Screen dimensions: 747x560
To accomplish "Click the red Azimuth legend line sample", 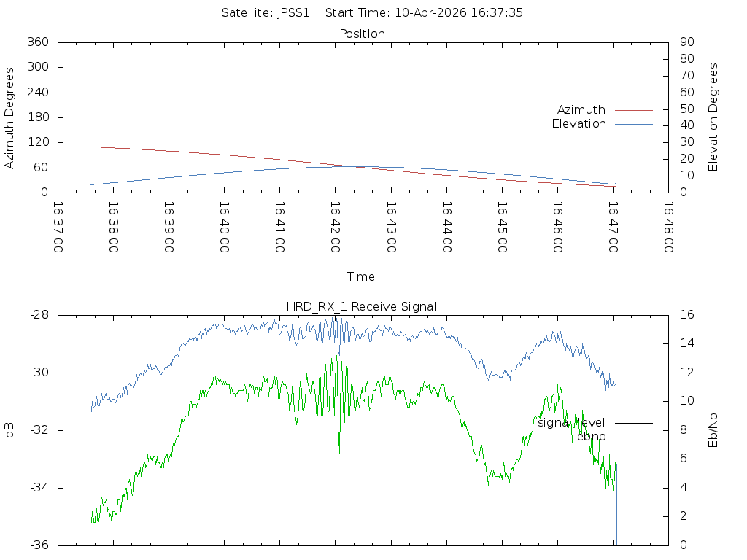I will click(633, 110).
